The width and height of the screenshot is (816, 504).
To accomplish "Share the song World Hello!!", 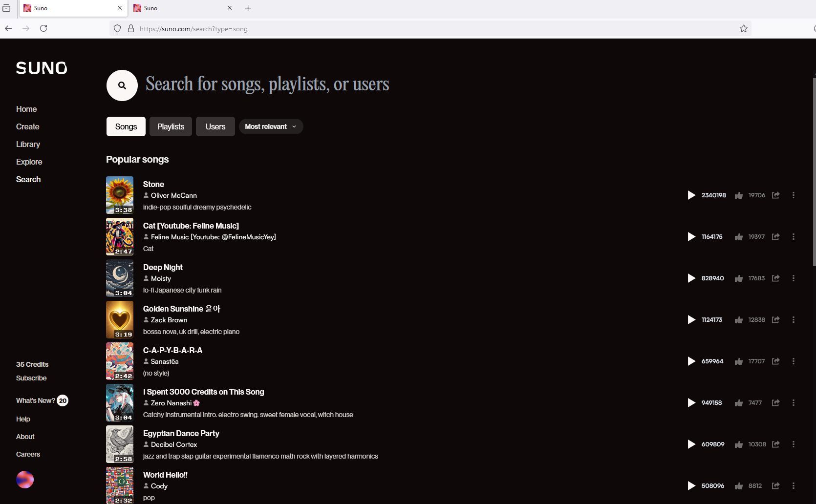I will (x=775, y=486).
